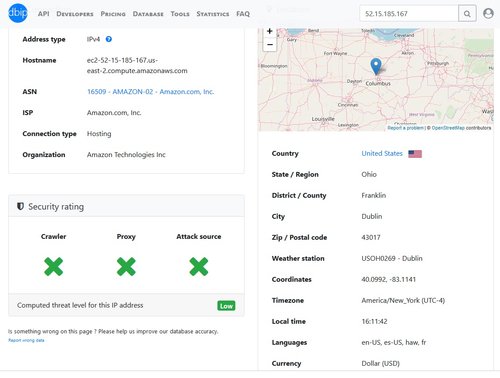Select the languages en-US, es-US value
Screen dimensions: 500x378
[394, 342]
